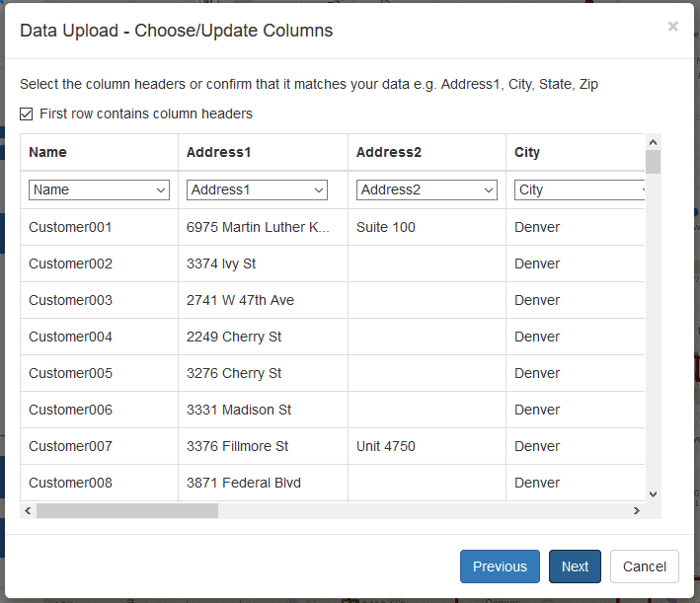Open the City column mapping dropdown

(x=580, y=190)
